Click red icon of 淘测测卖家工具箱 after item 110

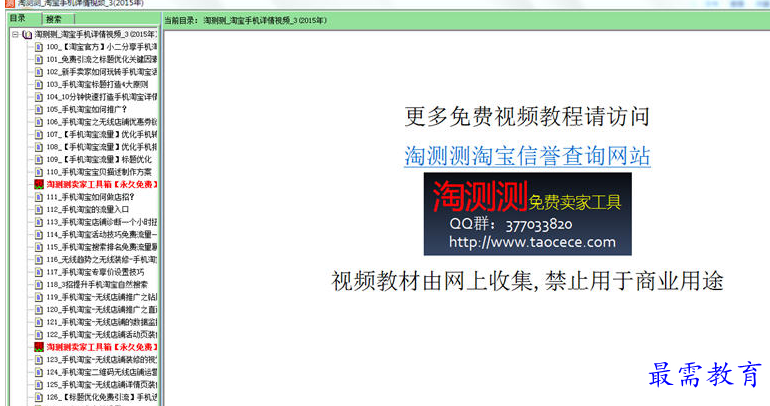39,185
